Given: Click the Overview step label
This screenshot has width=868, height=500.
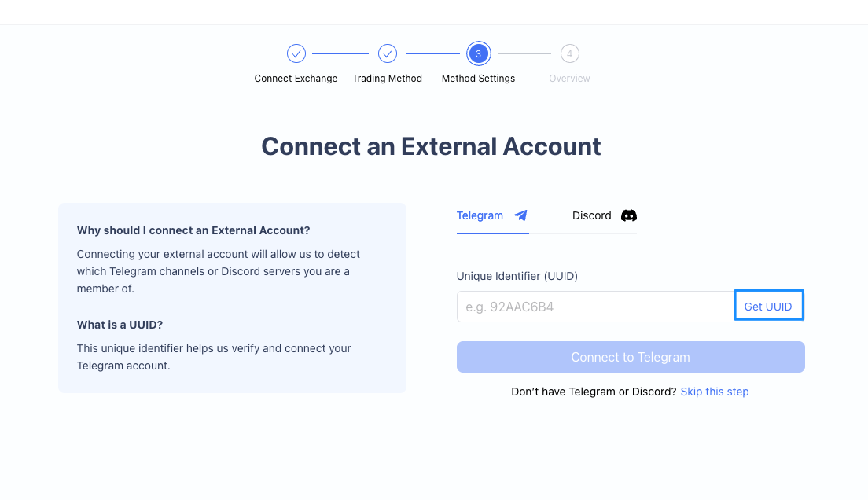Looking at the screenshot, I should (569, 79).
